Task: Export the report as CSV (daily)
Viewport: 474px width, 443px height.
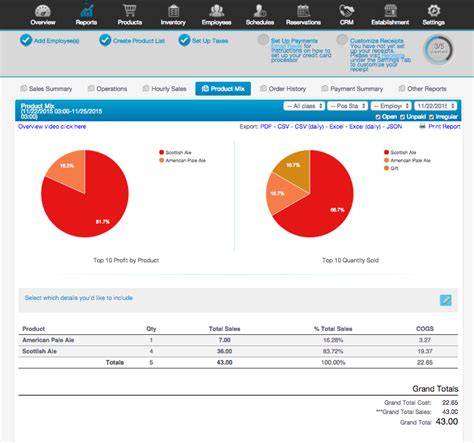Action: tap(309, 127)
